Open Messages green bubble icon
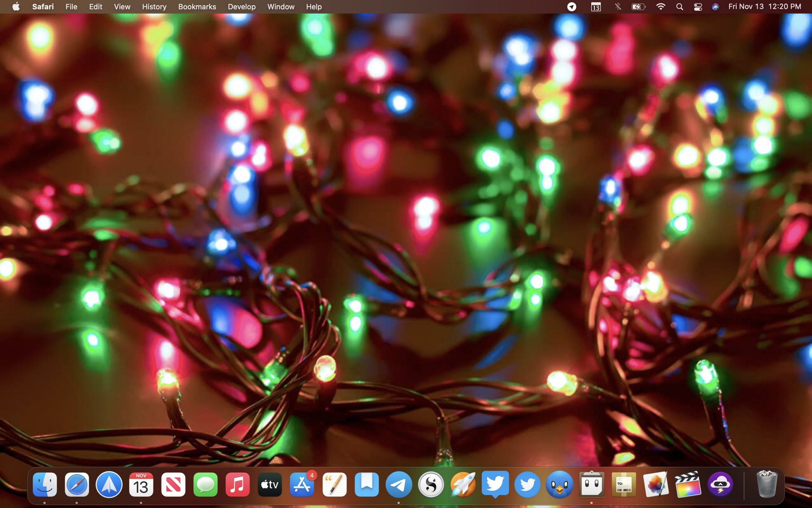This screenshot has width=812, height=508. pyautogui.click(x=206, y=485)
